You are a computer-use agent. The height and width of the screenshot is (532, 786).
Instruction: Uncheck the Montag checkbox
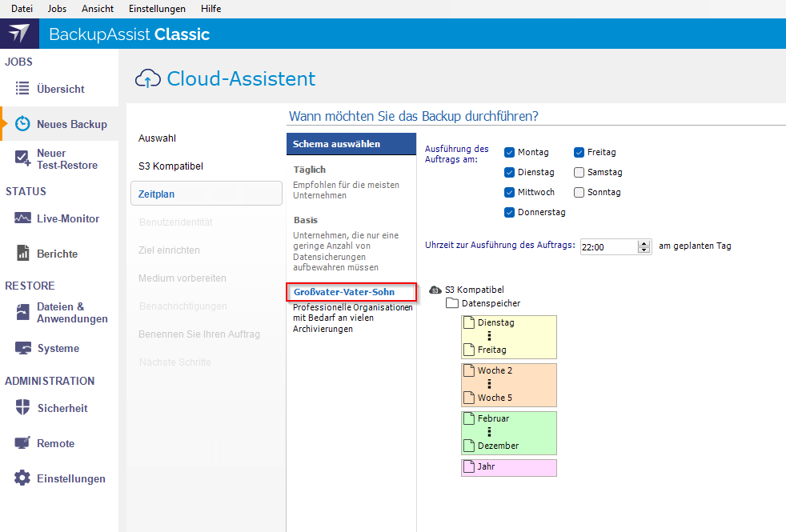(x=509, y=152)
